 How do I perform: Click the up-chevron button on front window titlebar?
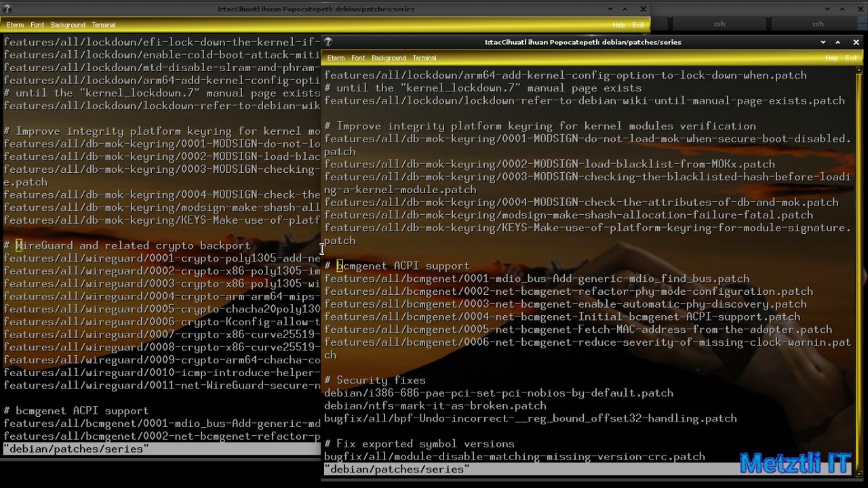click(838, 42)
